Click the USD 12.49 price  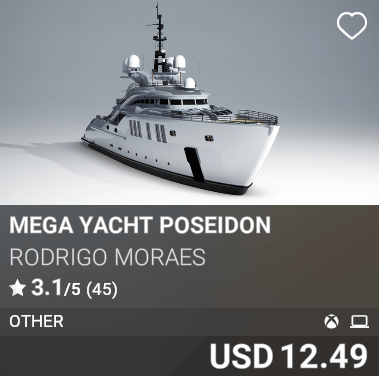click(x=289, y=356)
